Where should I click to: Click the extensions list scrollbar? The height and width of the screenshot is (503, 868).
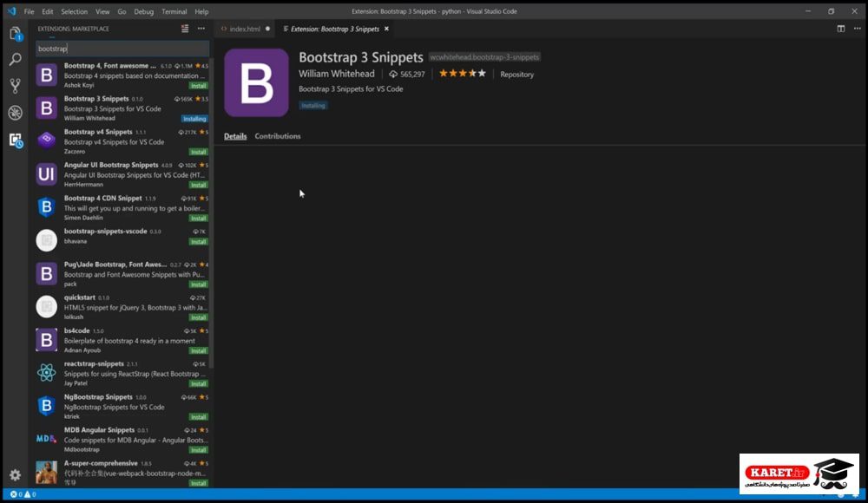212,212
